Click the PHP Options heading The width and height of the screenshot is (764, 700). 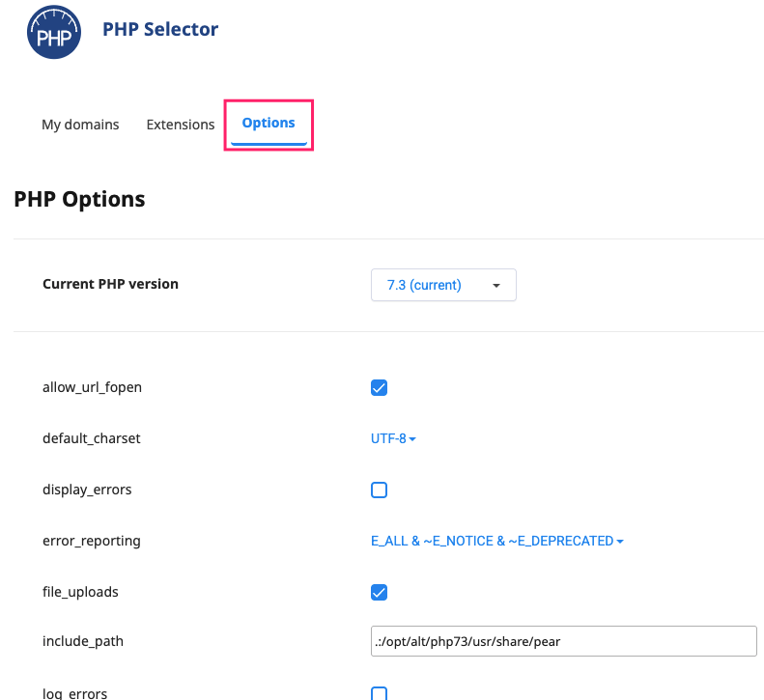(79, 200)
